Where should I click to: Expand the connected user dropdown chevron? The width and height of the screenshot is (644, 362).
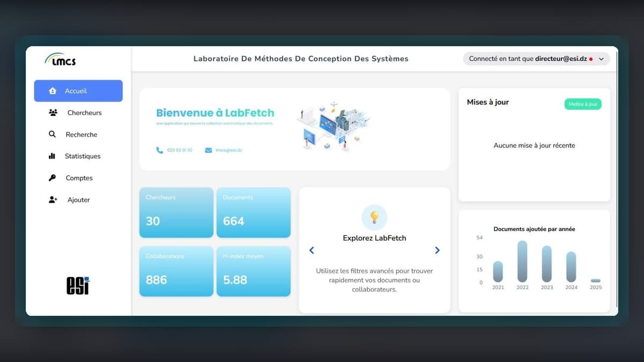click(x=601, y=59)
